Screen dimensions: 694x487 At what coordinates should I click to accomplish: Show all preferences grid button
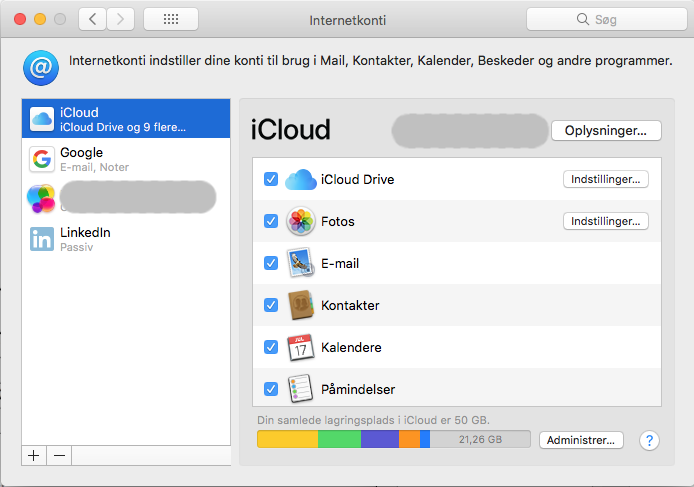(171, 19)
